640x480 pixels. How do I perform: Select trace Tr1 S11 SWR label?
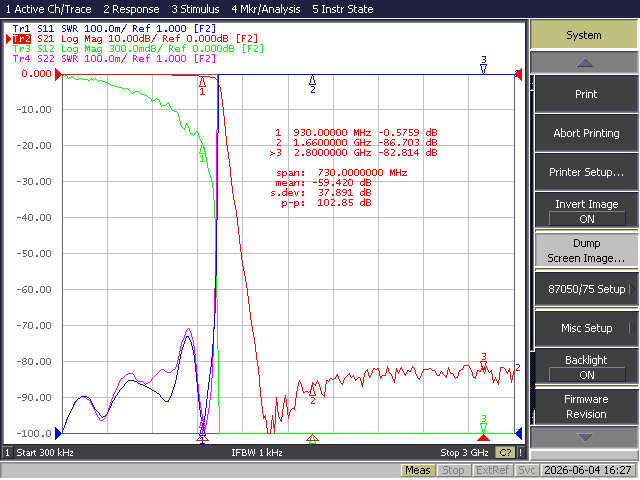[x=114, y=29]
